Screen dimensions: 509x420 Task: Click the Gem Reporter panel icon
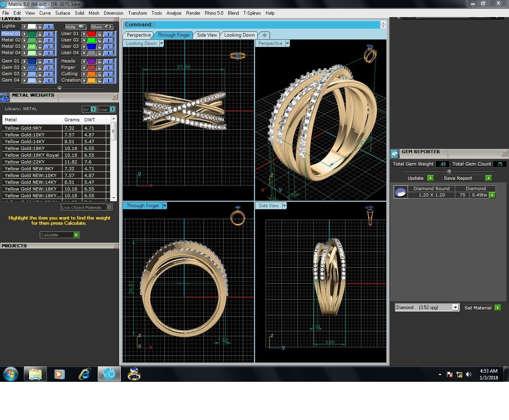tap(394, 154)
